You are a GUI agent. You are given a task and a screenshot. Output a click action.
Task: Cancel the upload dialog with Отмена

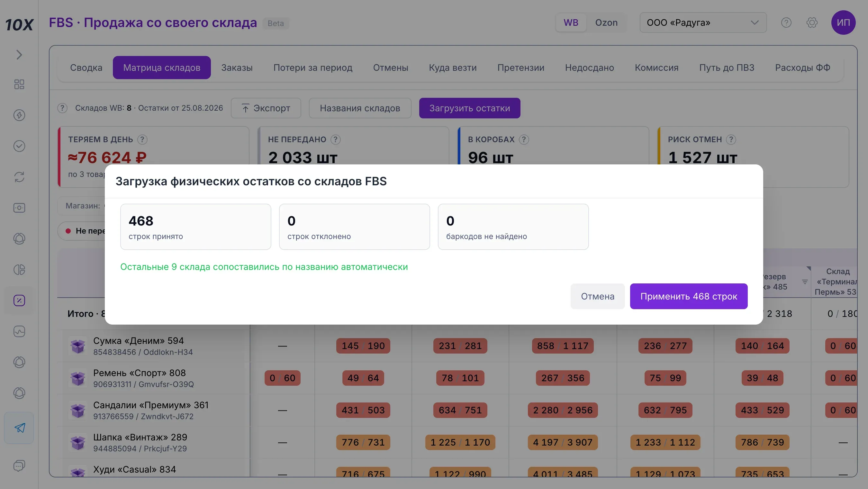coord(597,296)
